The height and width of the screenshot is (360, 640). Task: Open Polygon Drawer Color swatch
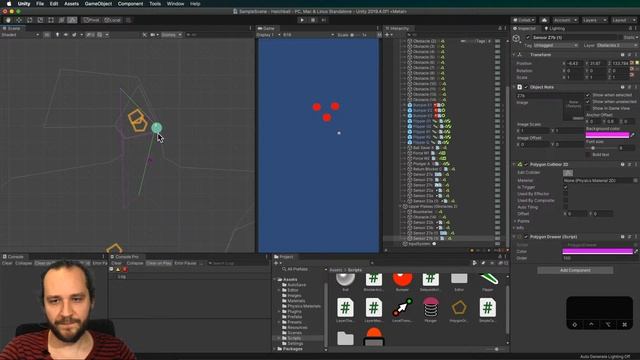(598, 251)
